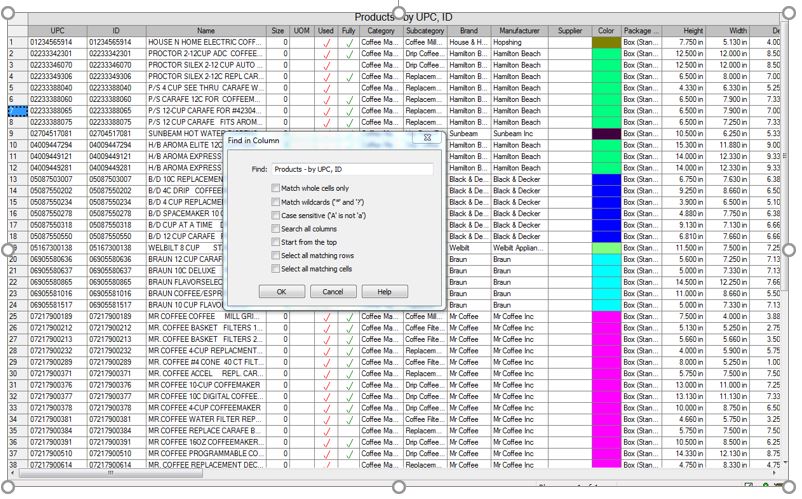Select the Fully column header
The height and width of the screenshot is (499, 802).
[x=349, y=31]
